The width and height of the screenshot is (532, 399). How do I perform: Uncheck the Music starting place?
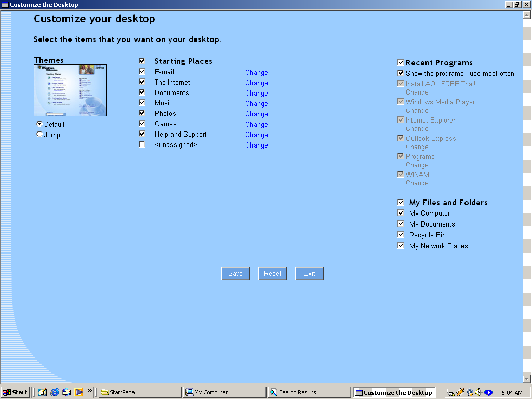142,102
